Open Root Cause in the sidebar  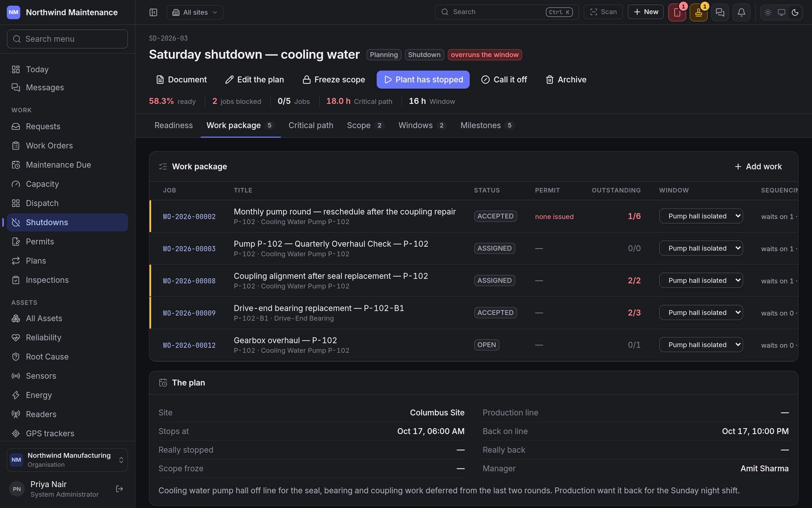(x=67, y=357)
